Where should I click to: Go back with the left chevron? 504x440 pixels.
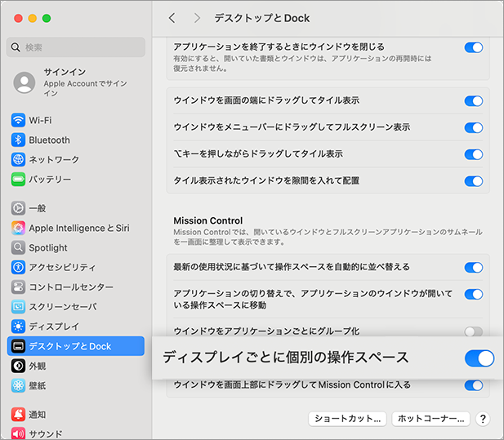(172, 18)
